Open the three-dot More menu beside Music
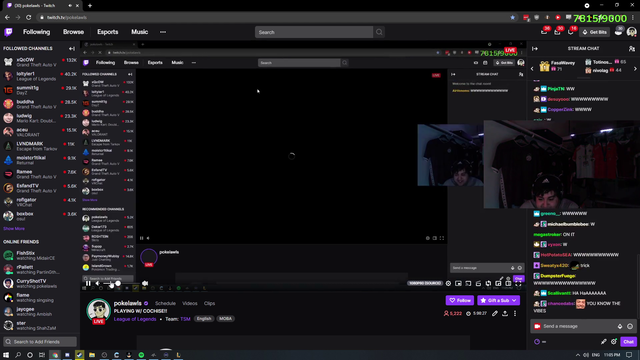Viewport: 640px width, 360px height. (163, 32)
